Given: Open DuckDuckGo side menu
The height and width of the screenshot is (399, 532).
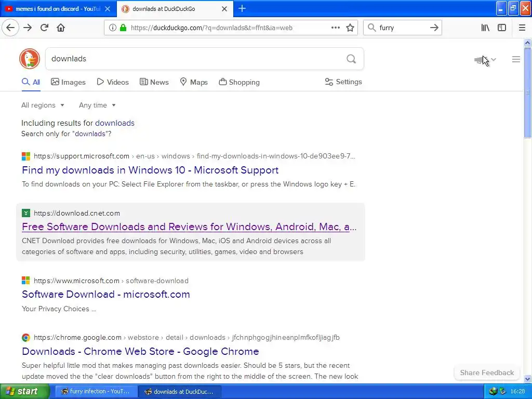Looking at the screenshot, I should [516, 59].
